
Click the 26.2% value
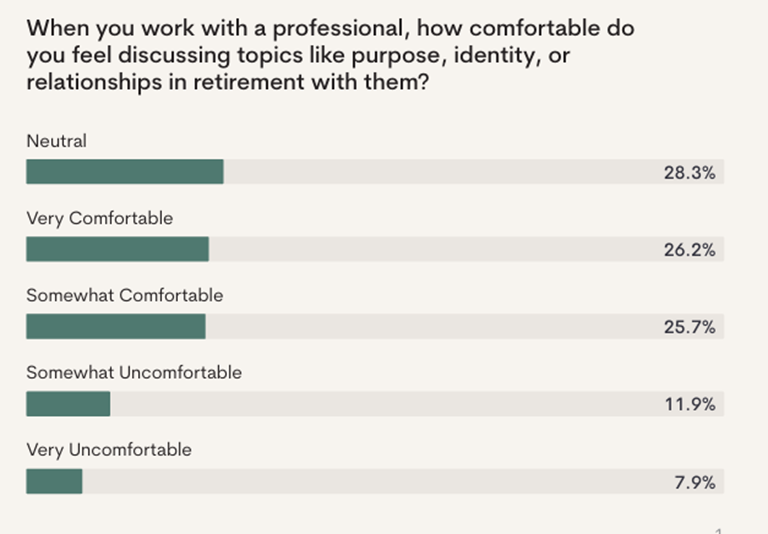pyautogui.click(x=690, y=250)
